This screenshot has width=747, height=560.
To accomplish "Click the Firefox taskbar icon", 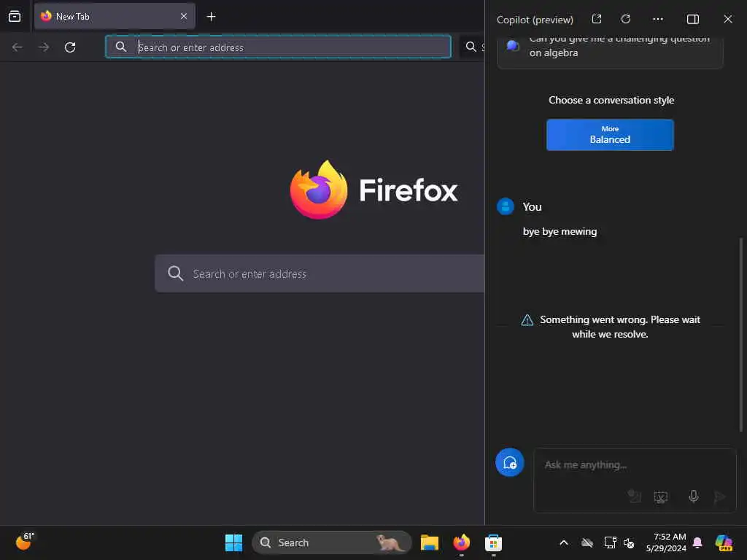I will click(461, 542).
